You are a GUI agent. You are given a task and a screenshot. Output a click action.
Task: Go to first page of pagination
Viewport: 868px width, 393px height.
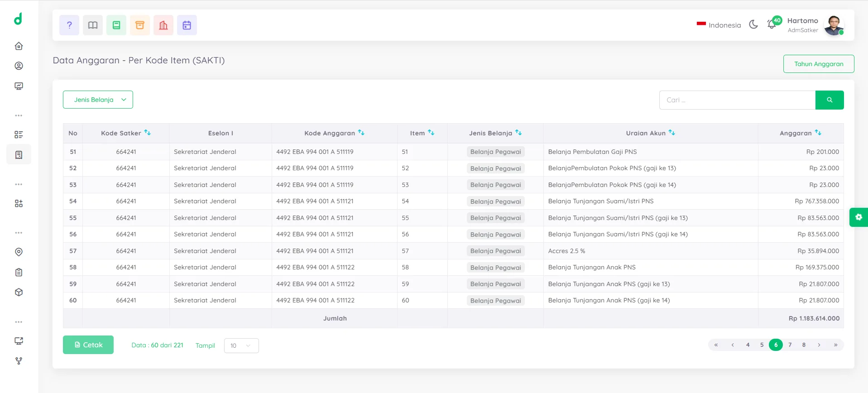tap(716, 345)
